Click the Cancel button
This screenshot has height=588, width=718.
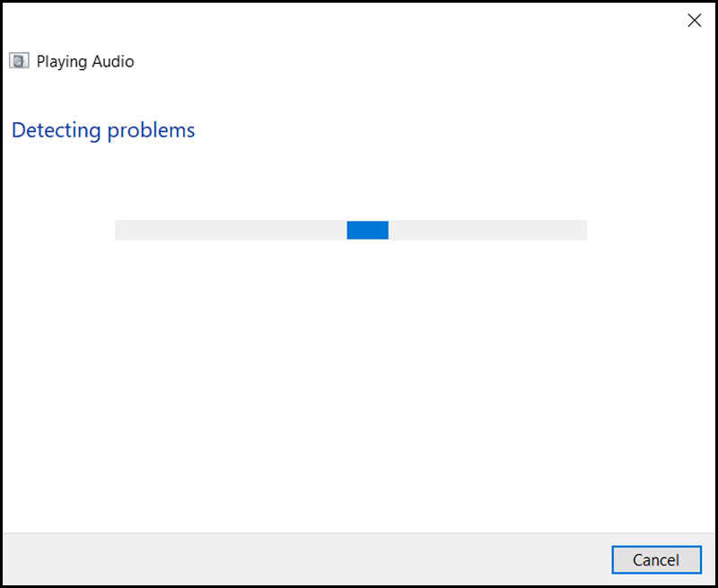pos(656,559)
